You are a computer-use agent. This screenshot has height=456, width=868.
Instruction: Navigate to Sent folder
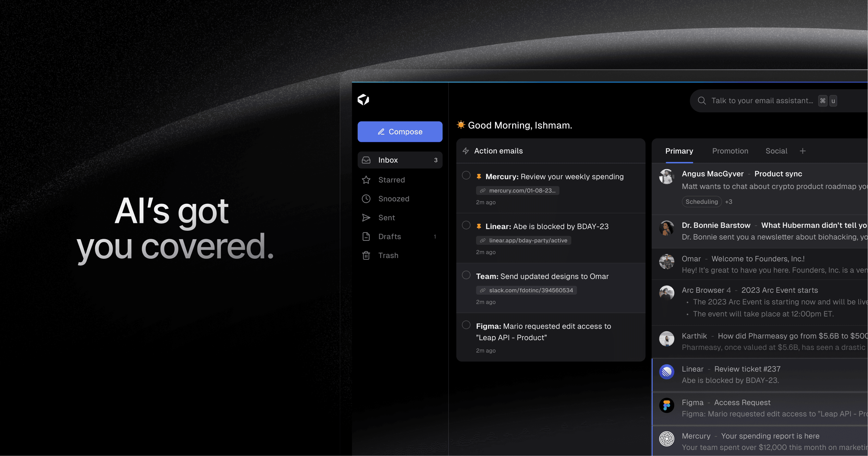386,217
